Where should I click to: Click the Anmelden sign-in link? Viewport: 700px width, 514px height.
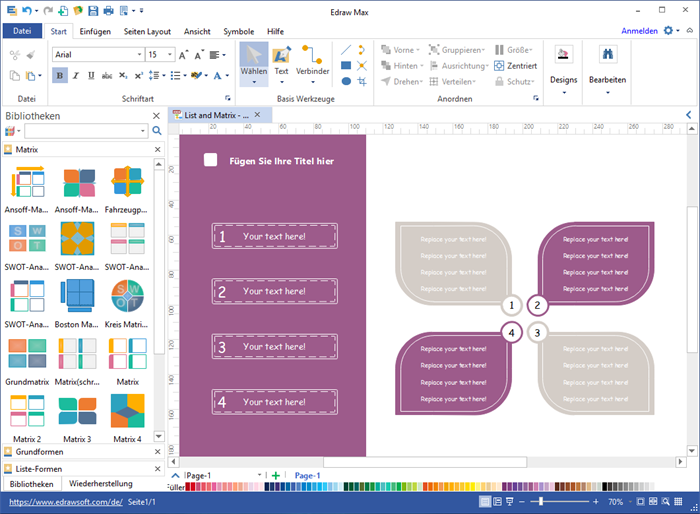click(x=639, y=31)
